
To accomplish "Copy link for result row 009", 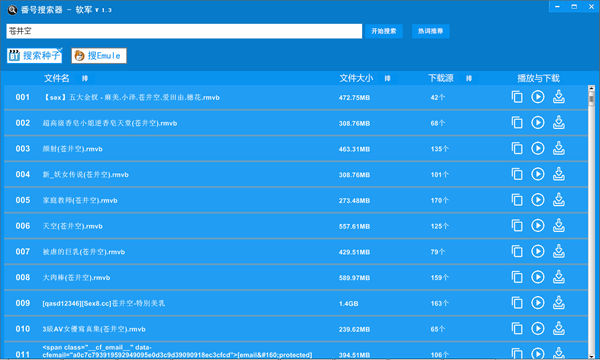I will (x=517, y=303).
